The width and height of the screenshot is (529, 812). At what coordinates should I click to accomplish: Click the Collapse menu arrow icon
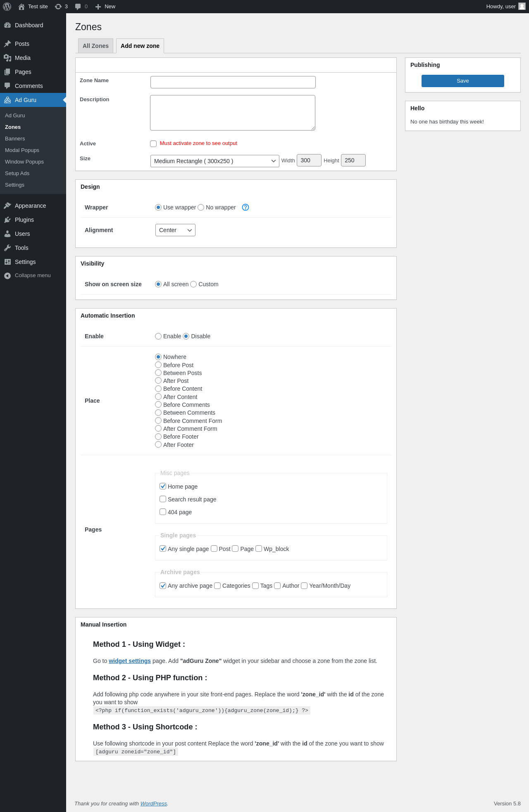coord(7,275)
